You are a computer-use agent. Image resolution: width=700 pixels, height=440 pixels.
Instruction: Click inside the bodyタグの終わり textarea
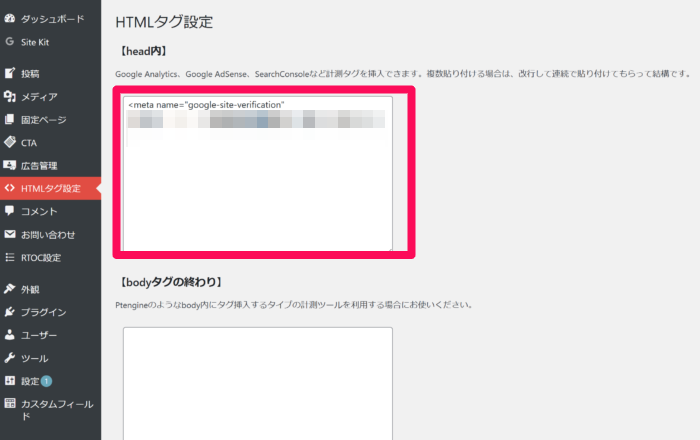[258, 384]
